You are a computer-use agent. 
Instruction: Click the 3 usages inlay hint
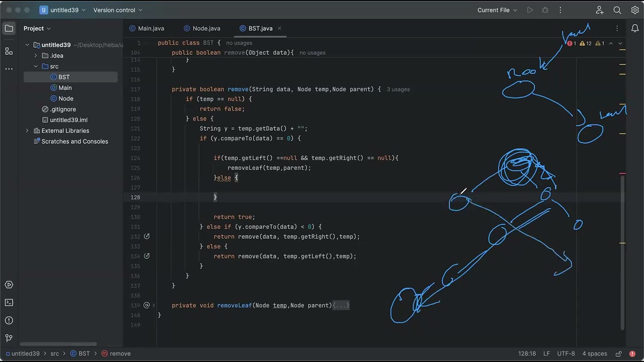coord(398,89)
